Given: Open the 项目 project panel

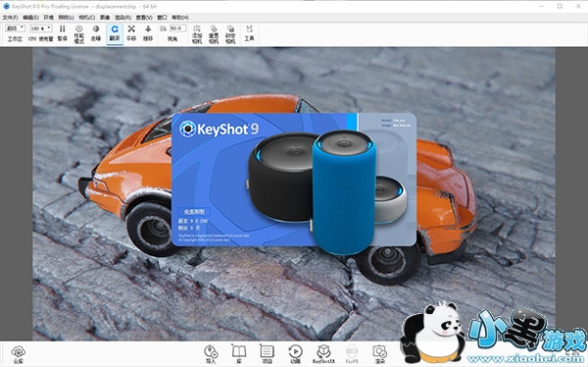Looking at the screenshot, I should (x=267, y=355).
